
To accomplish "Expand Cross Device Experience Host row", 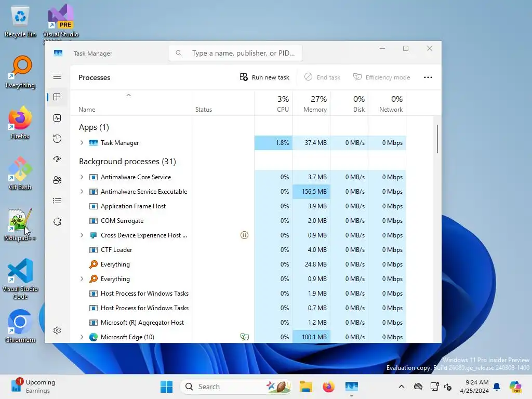I will [82, 235].
